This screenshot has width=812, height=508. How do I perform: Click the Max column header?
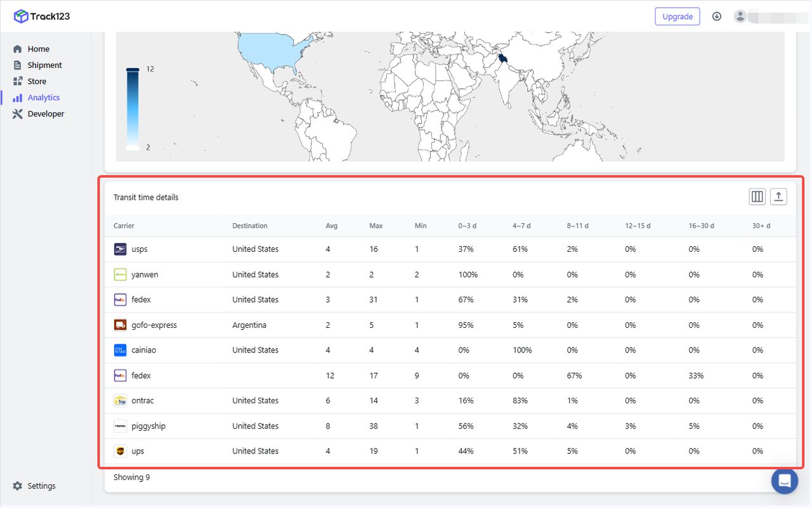[x=376, y=226]
